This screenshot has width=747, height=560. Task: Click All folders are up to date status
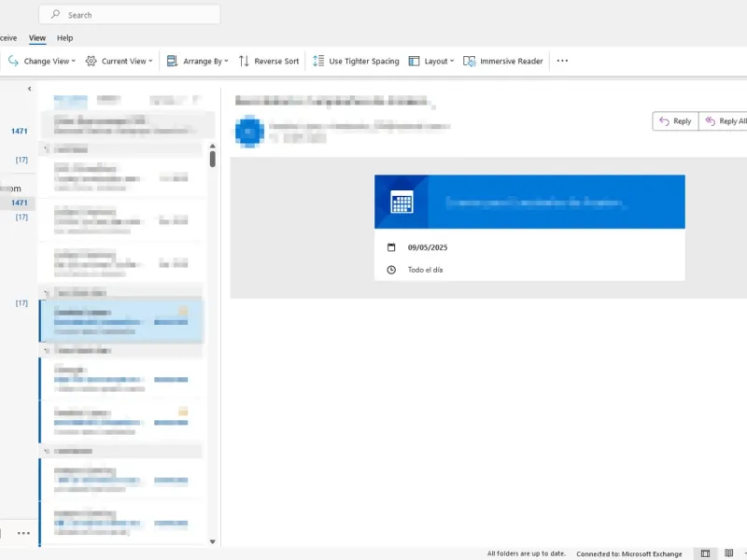point(526,553)
